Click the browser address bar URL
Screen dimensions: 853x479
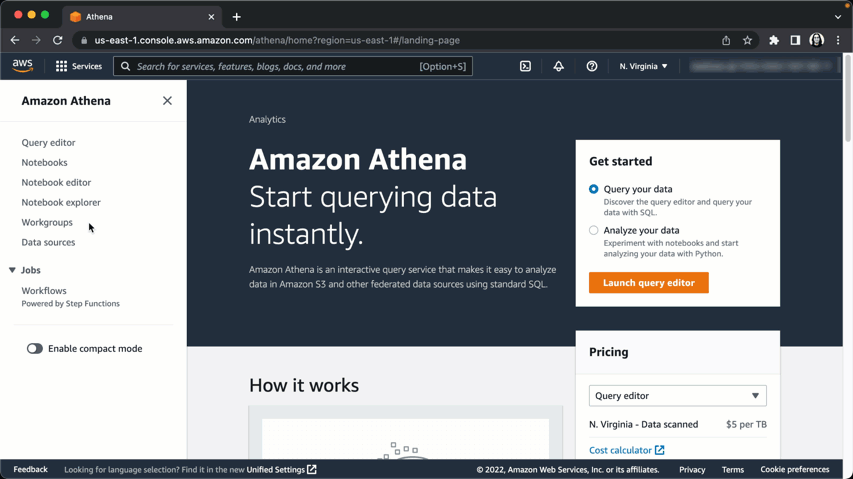(x=277, y=40)
